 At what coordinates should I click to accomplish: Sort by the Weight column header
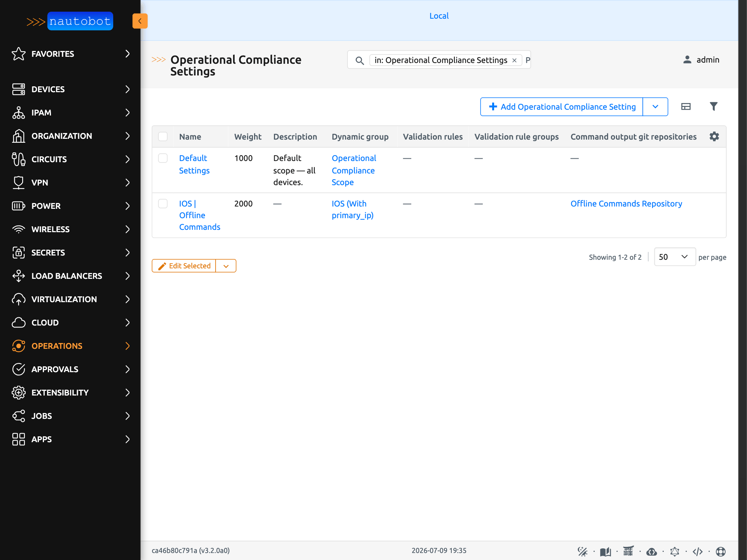pos(248,136)
